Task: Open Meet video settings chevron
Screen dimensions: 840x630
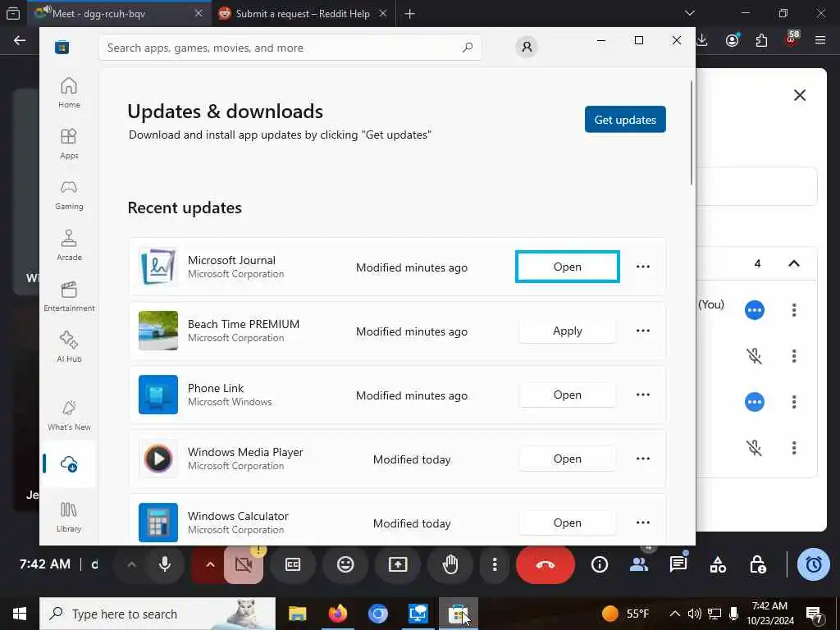Action: coord(210,564)
